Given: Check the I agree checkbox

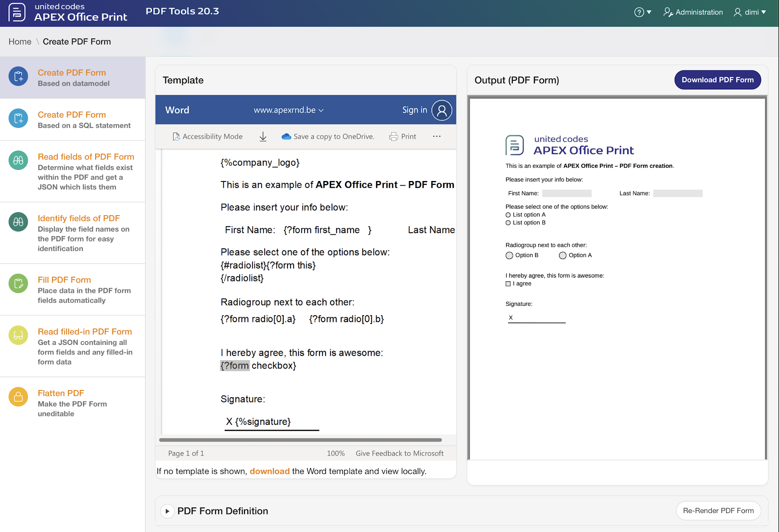Looking at the screenshot, I should [508, 284].
